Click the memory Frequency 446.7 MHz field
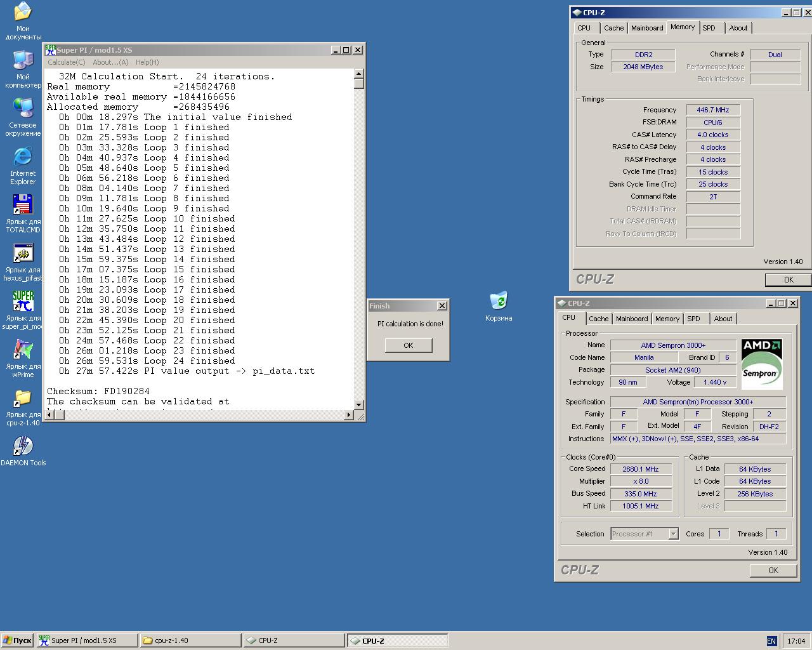The width and height of the screenshot is (812, 650). (713, 110)
